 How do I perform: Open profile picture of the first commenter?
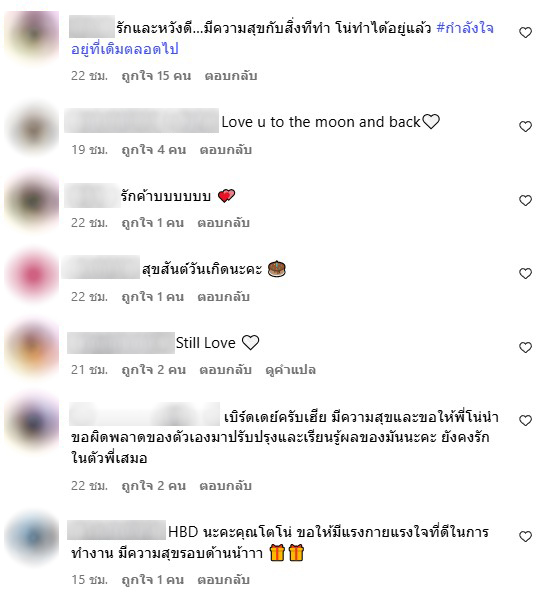[33, 36]
